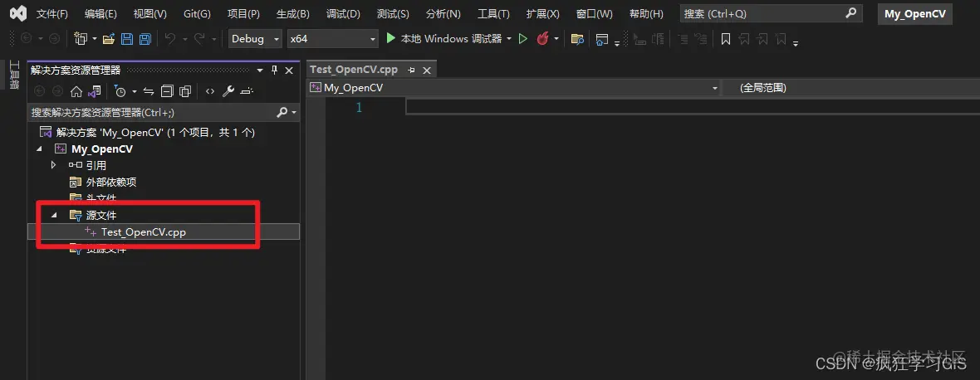
Task: Toggle Show All Files in Solution Explorer
Action: click(185, 92)
